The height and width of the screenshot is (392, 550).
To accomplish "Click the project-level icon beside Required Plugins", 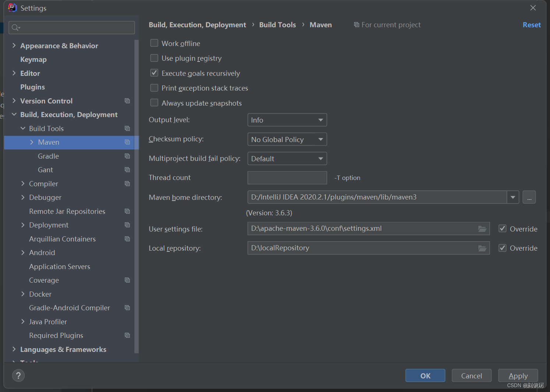I will (127, 335).
